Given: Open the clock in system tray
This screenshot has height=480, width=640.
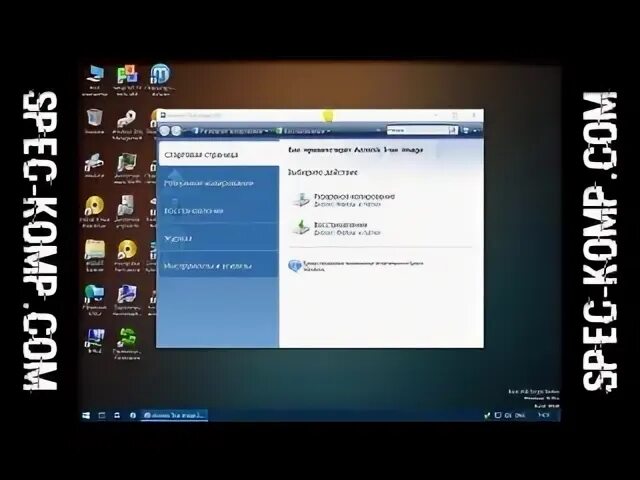Looking at the screenshot, I should pos(544,415).
